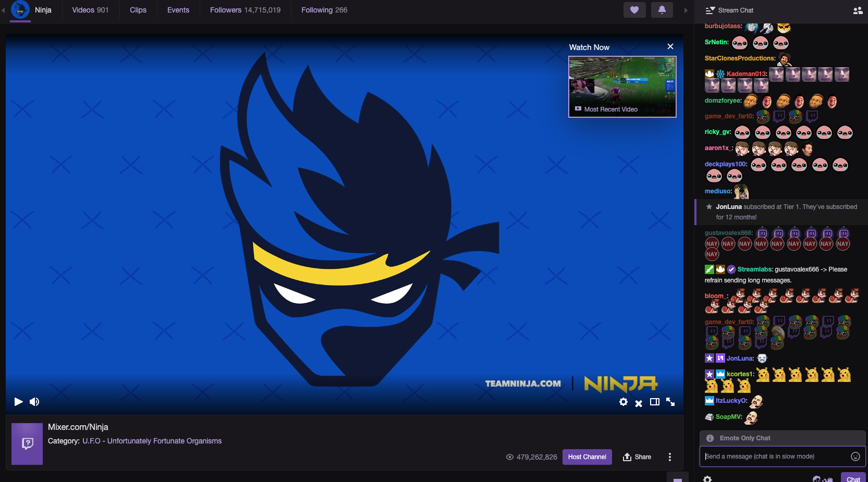Click the viewer count eye icon
Viewport: 868px width, 482px height.
coord(510,457)
